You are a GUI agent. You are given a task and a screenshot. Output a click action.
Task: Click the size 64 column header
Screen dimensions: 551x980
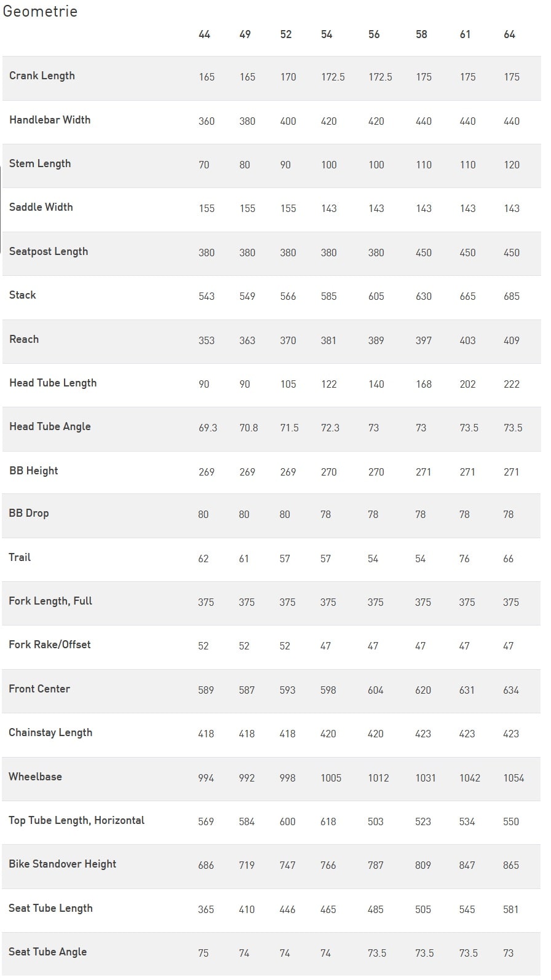coord(509,34)
